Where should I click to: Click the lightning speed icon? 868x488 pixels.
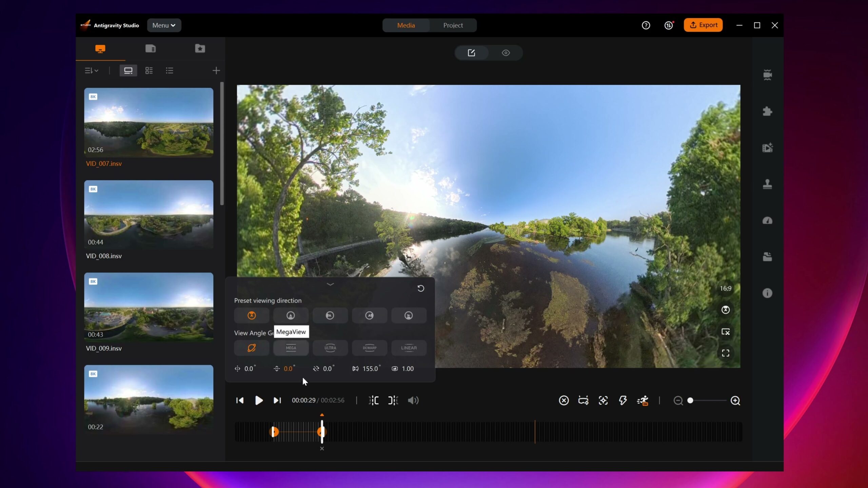(623, 401)
